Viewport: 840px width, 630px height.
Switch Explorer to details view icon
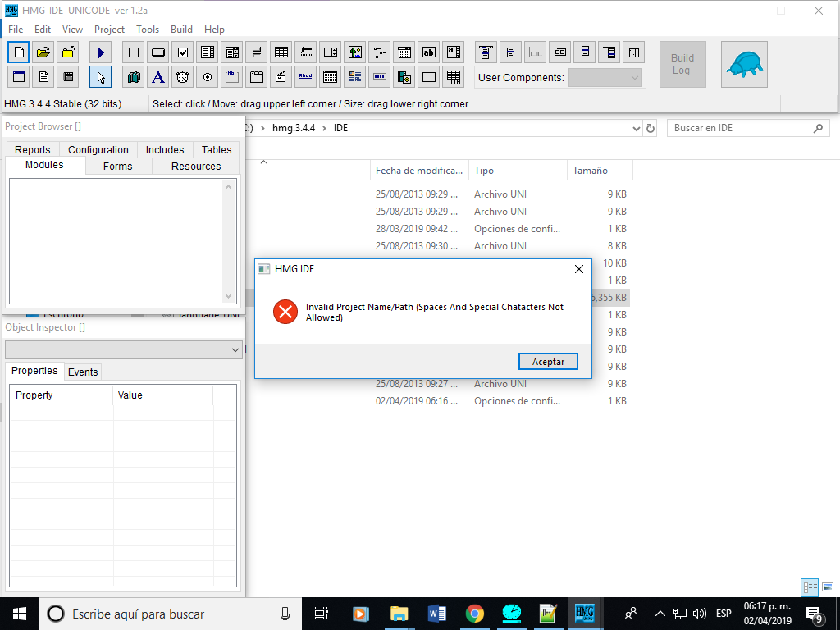click(x=810, y=587)
